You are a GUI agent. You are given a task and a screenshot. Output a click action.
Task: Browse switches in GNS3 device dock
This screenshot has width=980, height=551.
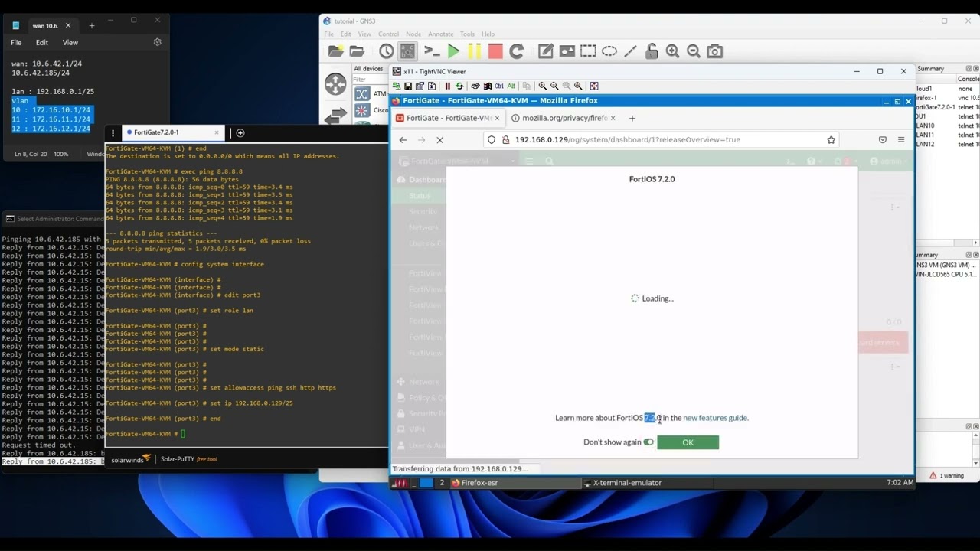tap(335, 116)
